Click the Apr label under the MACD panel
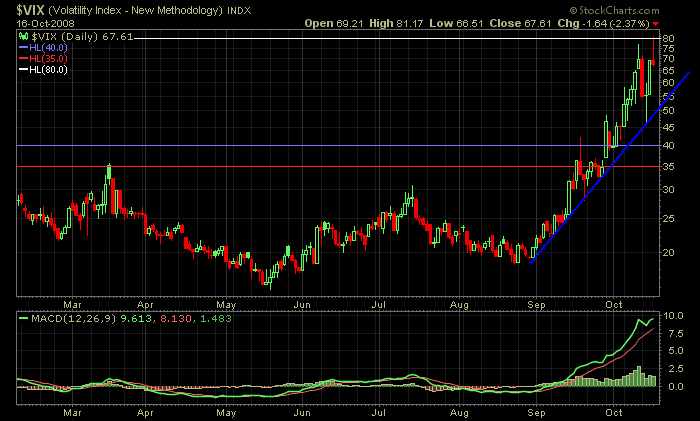This screenshot has width=700, height=421. (145, 413)
